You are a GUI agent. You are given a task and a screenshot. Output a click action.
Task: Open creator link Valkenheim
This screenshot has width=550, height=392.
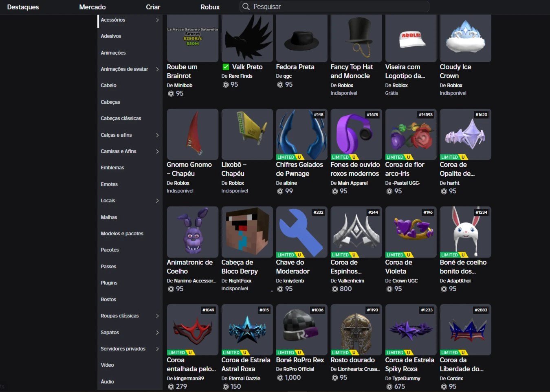(351, 281)
